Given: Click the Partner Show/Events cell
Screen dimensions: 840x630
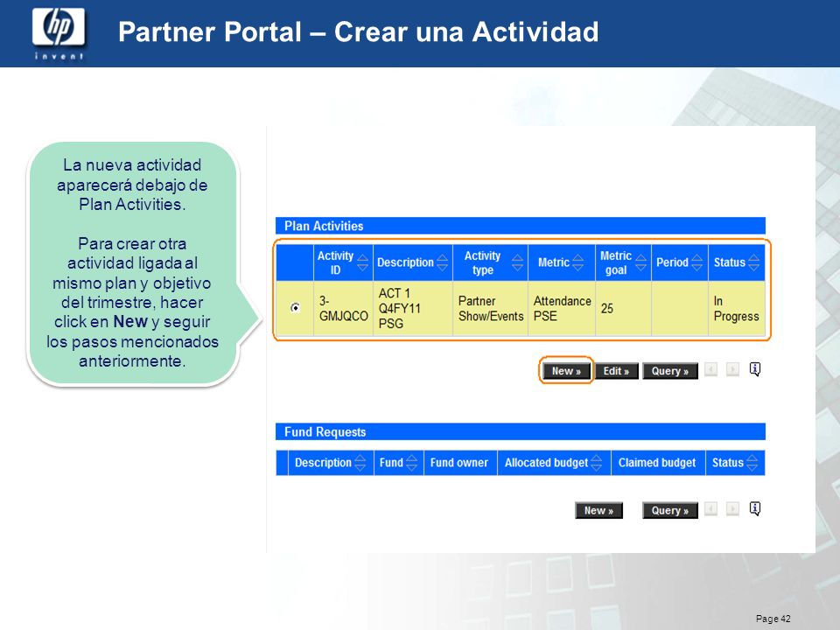Looking at the screenshot, I should point(491,309).
